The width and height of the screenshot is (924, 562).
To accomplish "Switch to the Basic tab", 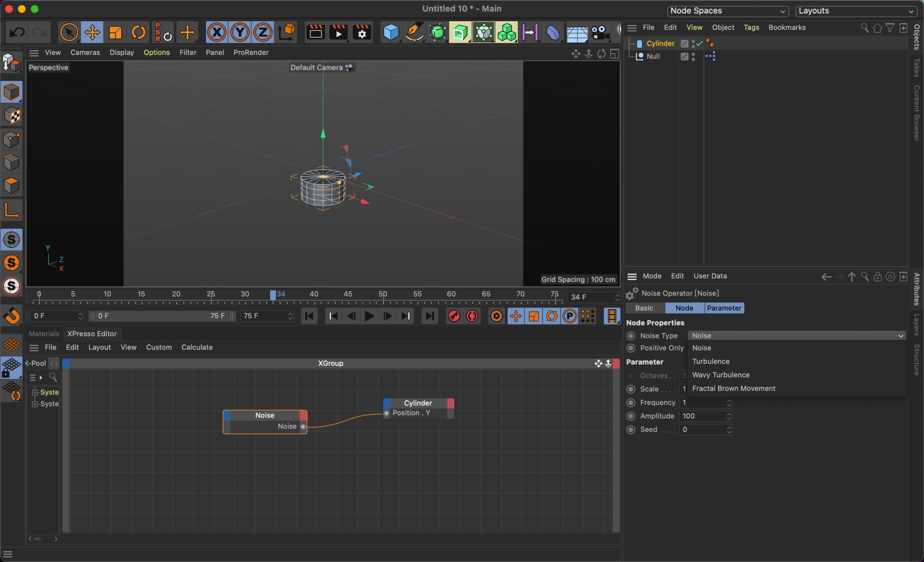I will [x=644, y=308].
